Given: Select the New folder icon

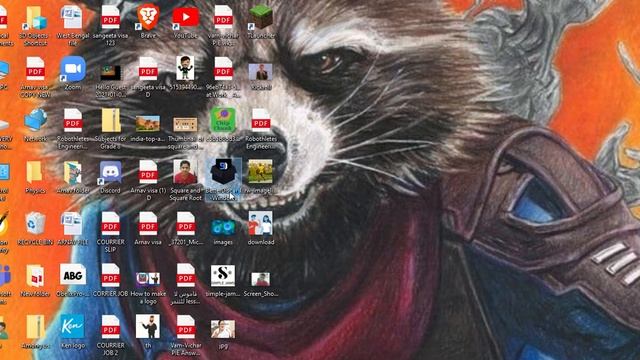Looking at the screenshot, I should click(35, 276).
